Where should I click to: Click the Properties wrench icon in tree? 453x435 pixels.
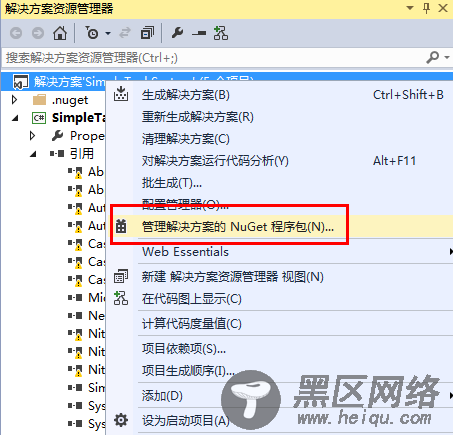click(x=57, y=135)
